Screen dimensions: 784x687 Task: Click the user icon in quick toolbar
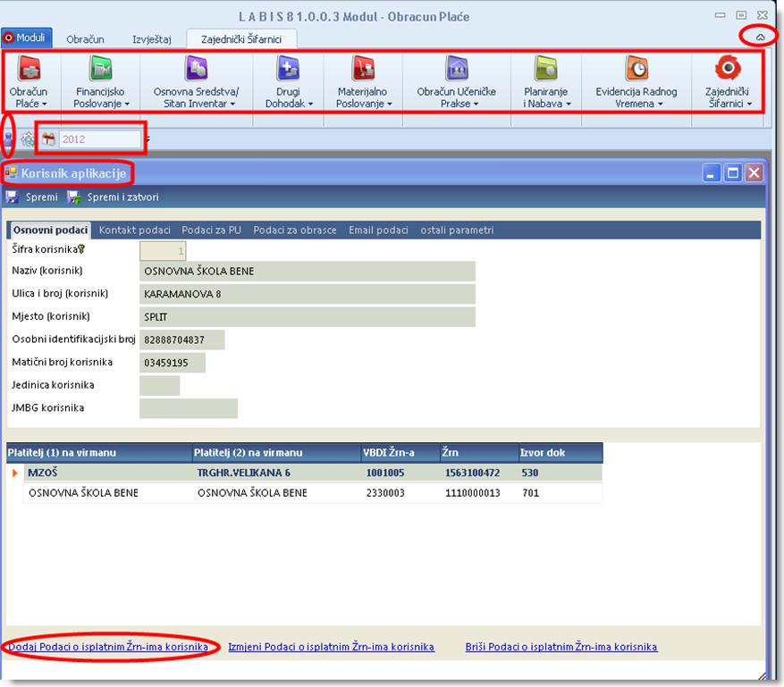click(8, 138)
